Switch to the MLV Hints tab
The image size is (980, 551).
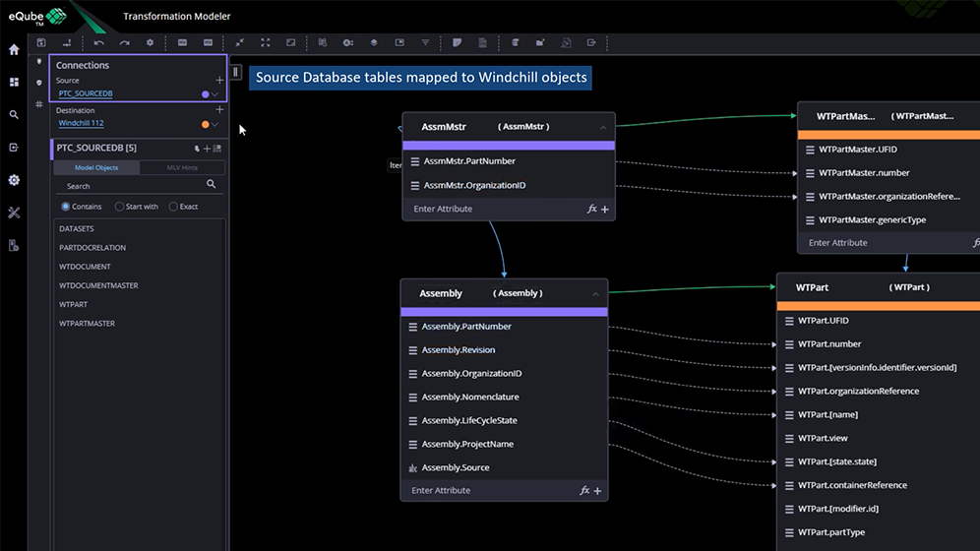point(182,168)
